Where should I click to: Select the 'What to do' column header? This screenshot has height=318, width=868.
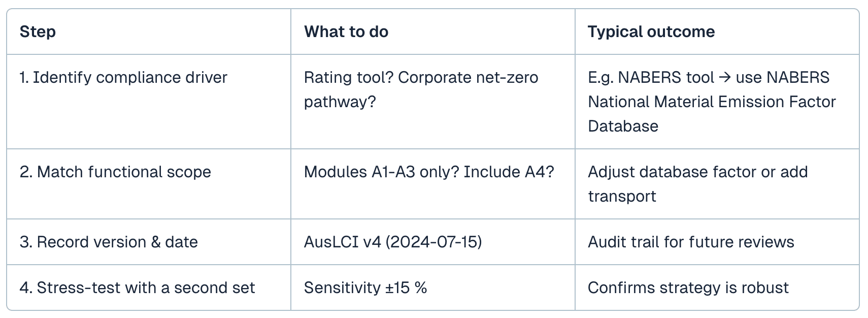point(346,31)
